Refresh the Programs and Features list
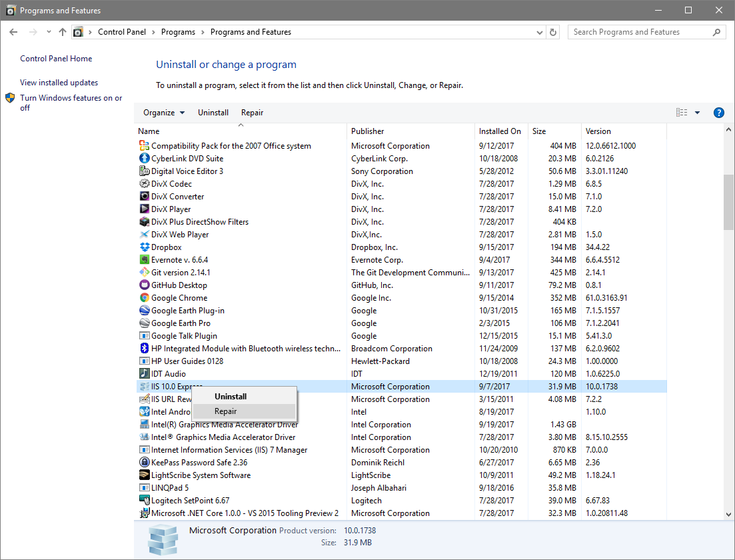The width and height of the screenshot is (735, 560). point(553,32)
